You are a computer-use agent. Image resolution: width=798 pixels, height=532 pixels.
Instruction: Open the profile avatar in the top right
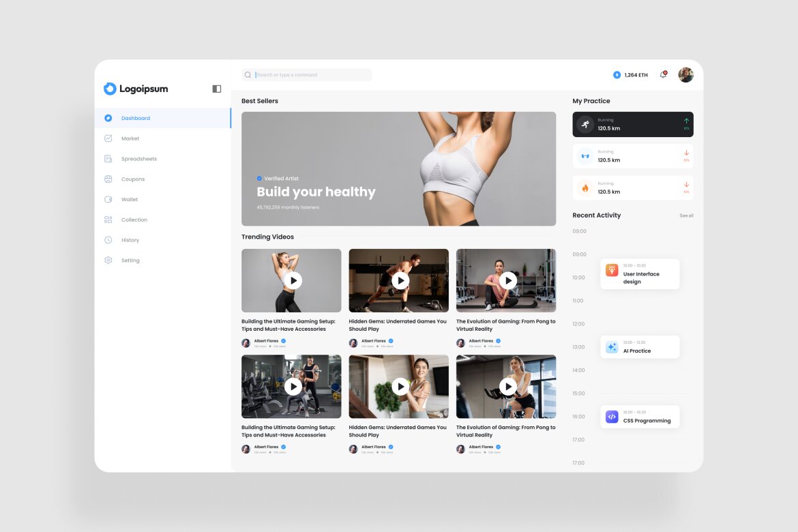(685, 74)
